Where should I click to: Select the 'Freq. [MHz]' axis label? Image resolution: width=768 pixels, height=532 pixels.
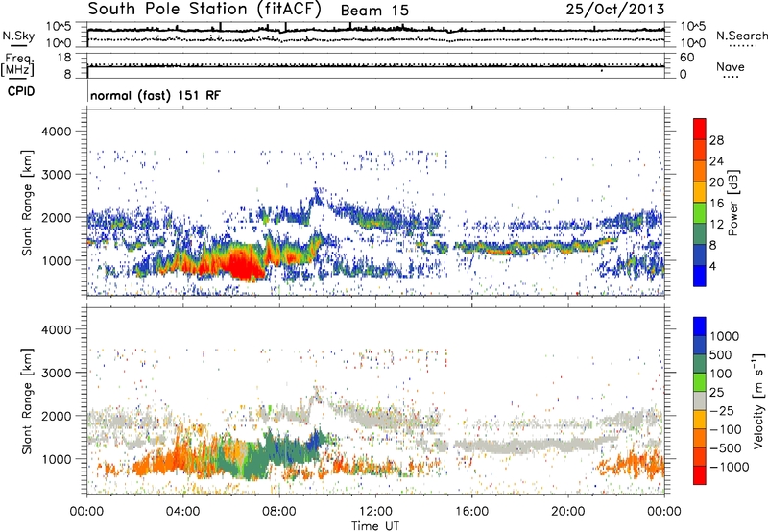click(17, 64)
